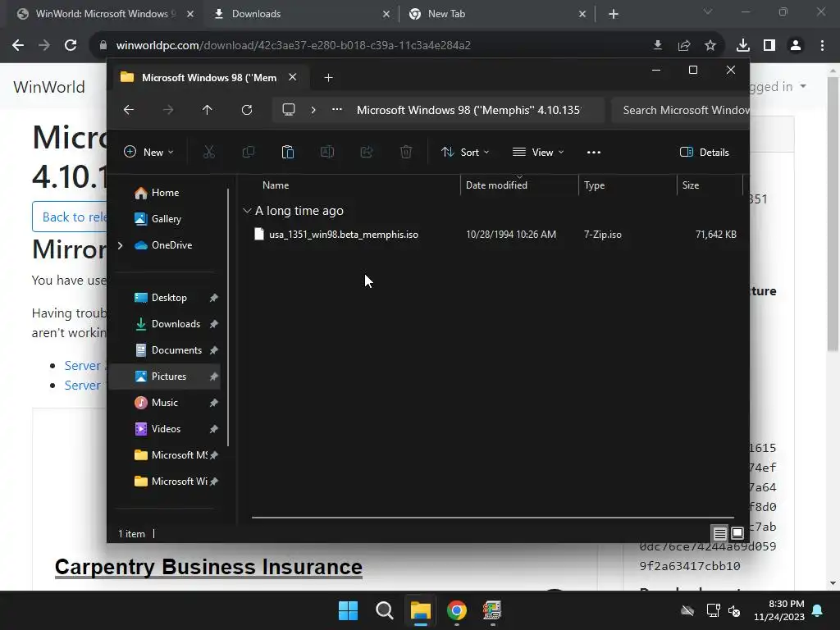840x630 pixels.
Task: Click the Share icon in Explorer toolbar
Action: pyautogui.click(x=367, y=152)
